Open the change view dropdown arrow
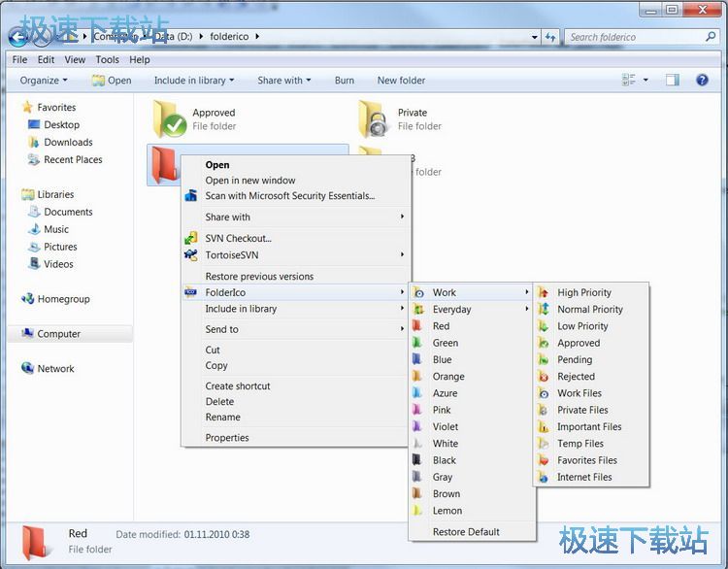Image resolution: width=728 pixels, height=569 pixels. 646,81
